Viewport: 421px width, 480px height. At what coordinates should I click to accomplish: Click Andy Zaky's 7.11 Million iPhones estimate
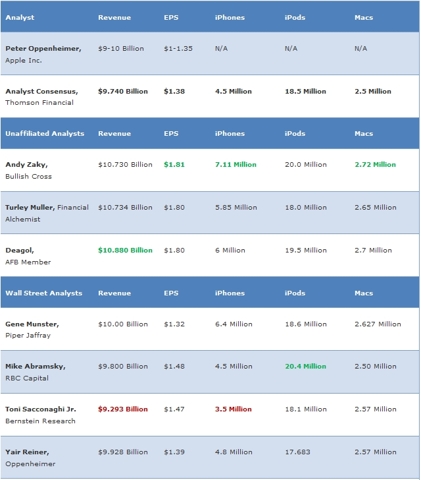tap(236, 165)
